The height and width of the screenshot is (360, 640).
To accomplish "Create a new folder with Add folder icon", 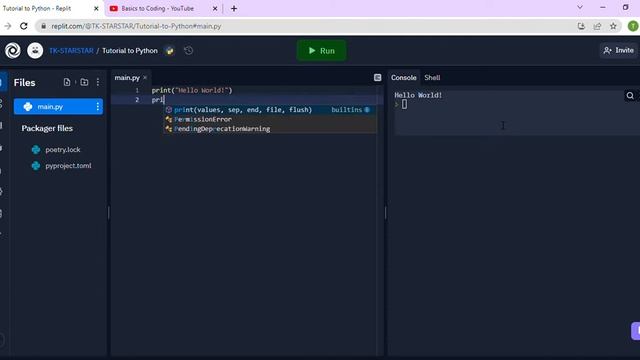I will (84, 82).
